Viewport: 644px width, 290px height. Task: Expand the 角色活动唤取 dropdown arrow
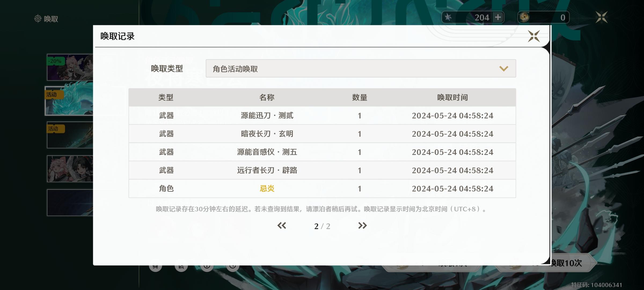click(503, 69)
